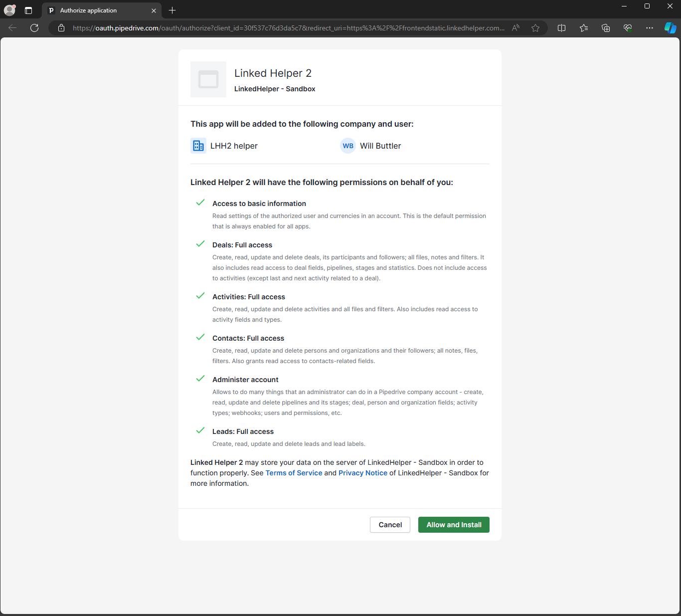
Task: Click the browser profile avatar
Action: point(9,10)
